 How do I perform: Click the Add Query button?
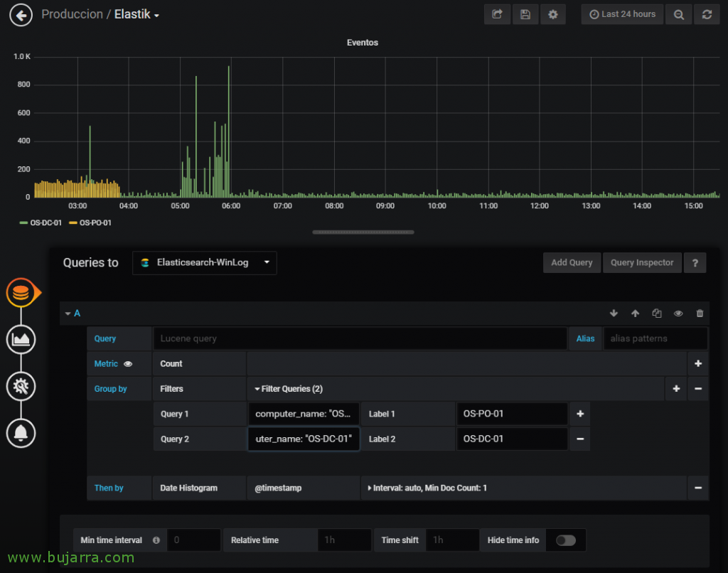point(572,262)
